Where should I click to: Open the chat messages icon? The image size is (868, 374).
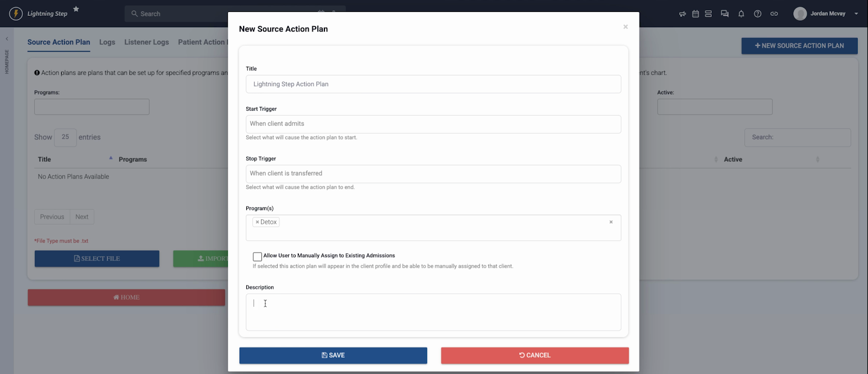[724, 14]
